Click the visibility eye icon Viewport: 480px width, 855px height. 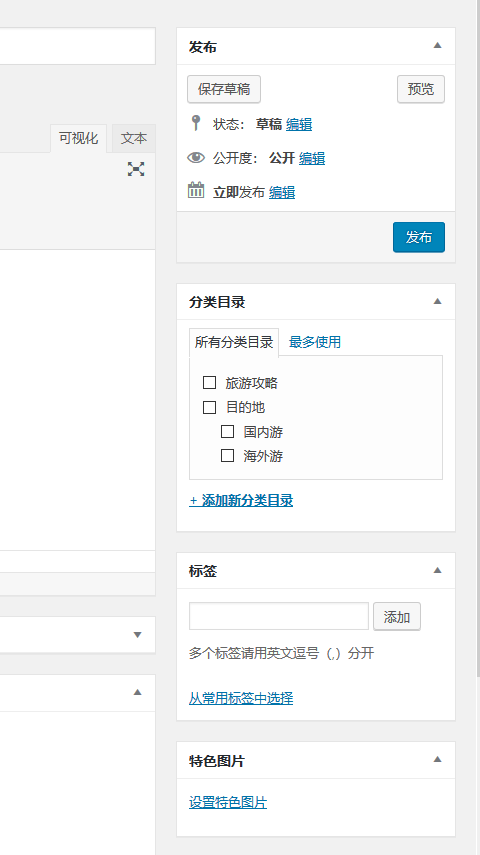(196, 158)
